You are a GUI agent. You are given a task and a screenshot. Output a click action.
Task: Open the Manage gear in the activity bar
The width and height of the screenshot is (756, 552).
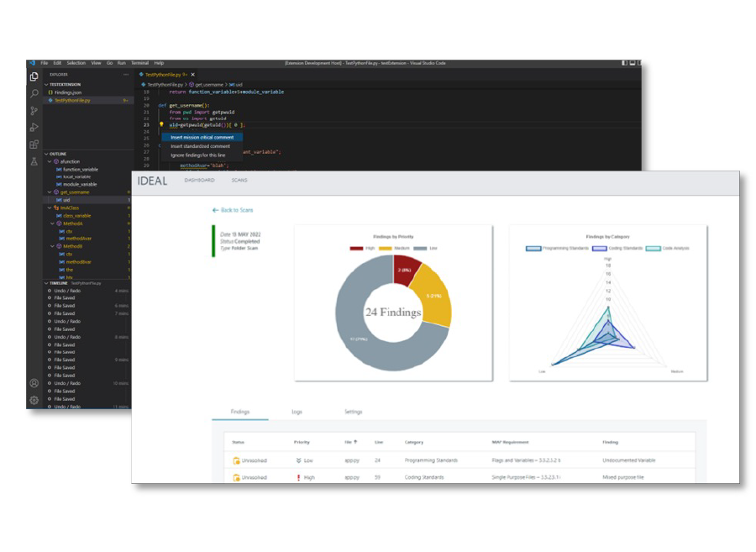tap(34, 400)
